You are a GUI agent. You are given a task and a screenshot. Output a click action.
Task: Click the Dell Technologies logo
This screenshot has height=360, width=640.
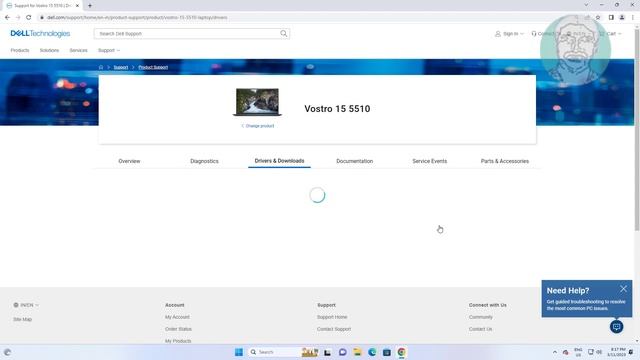coord(40,33)
